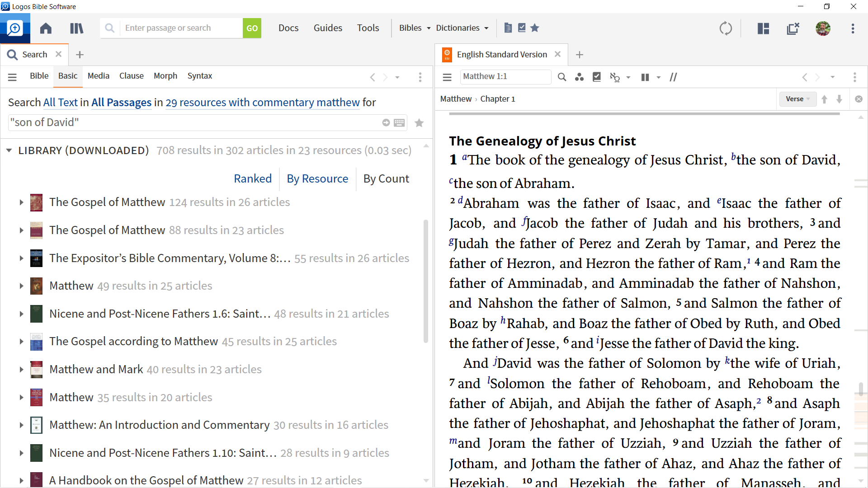Image resolution: width=868 pixels, height=488 pixels.
Task: Expand The Gospel according to Matthew results
Action: point(21,342)
